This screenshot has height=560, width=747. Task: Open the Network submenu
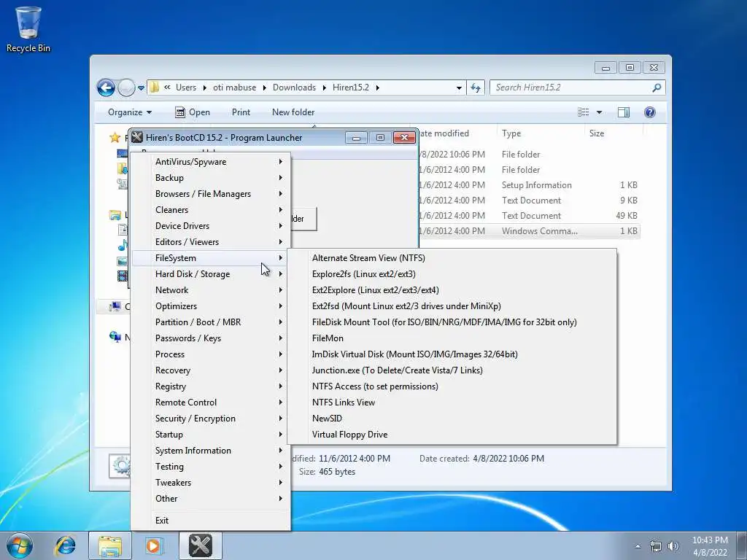click(210, 290)
